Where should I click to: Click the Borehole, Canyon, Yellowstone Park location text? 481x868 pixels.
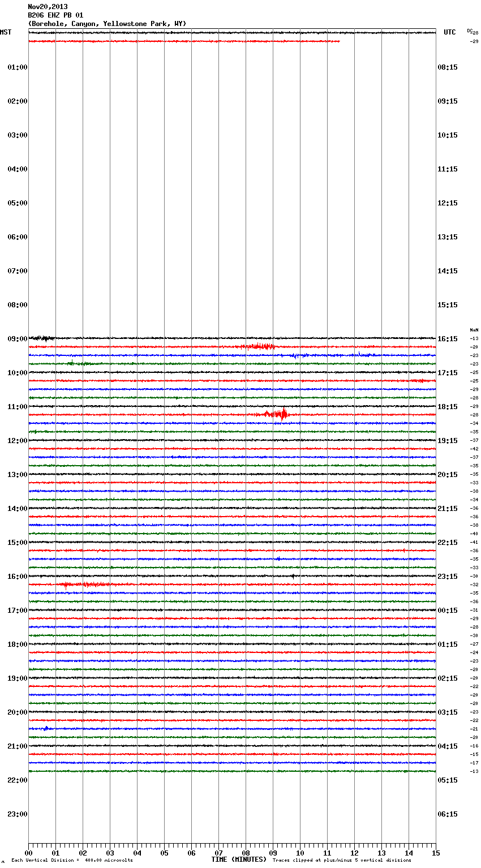click(x=107, y=24)
